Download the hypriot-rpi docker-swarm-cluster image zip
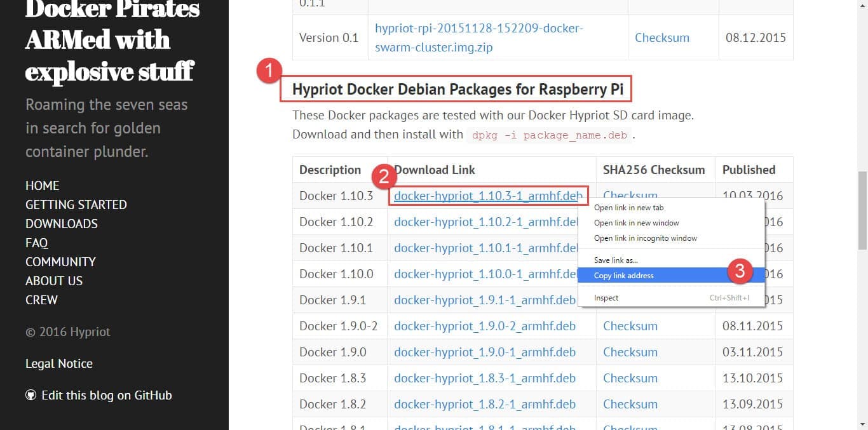This screenshot has width=868, height=430. (x=478, y=37)
